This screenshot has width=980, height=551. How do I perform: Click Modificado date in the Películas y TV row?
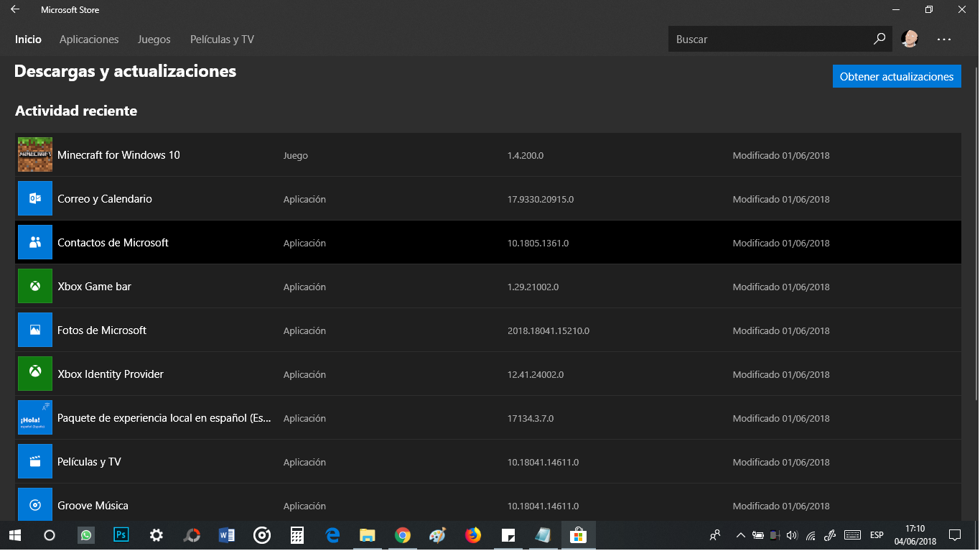pyautogui.click(x=781, y=462)
